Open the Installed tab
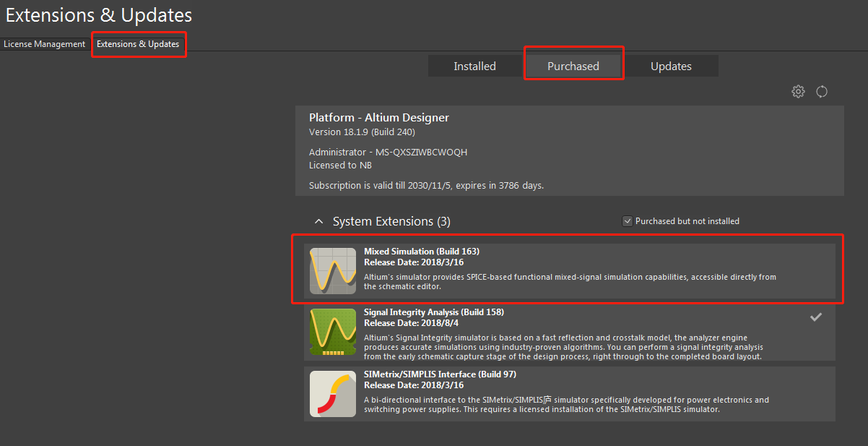The height and width of the screenshot is (446, 868). (x=474, y=66)
